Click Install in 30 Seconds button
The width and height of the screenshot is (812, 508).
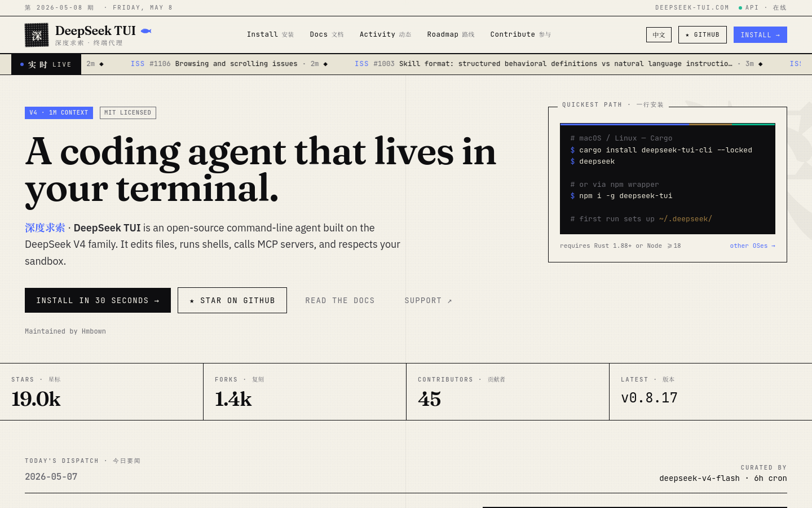[x=98, y=300]
